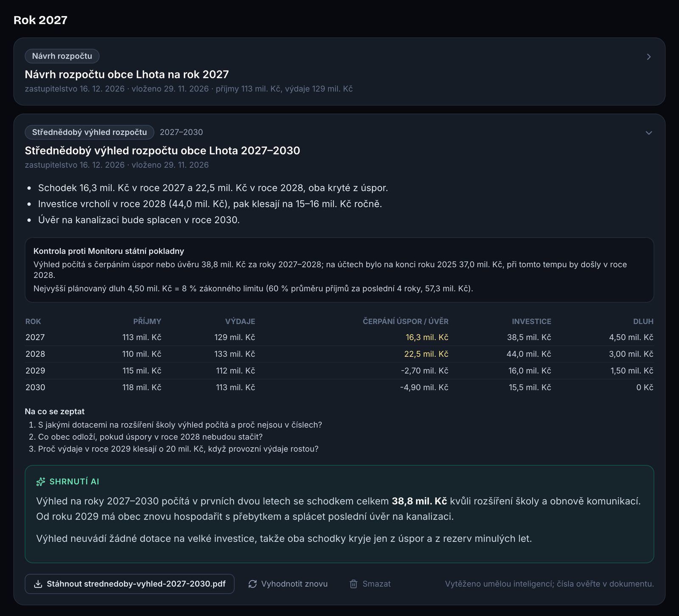
Task: Click the 0 Kč debt value
Action: tap(645, 387)
